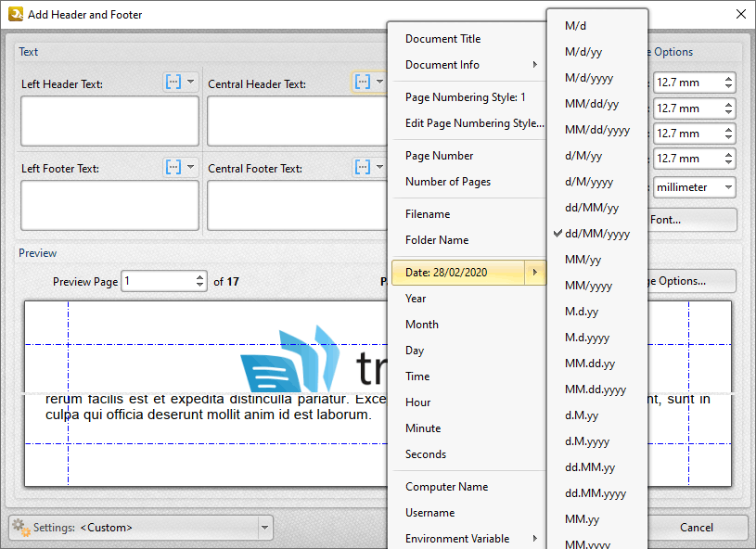Screen dimensions: 756x549
Task: Close the Add Header and Footer dialog
Action: click(740, 14)
